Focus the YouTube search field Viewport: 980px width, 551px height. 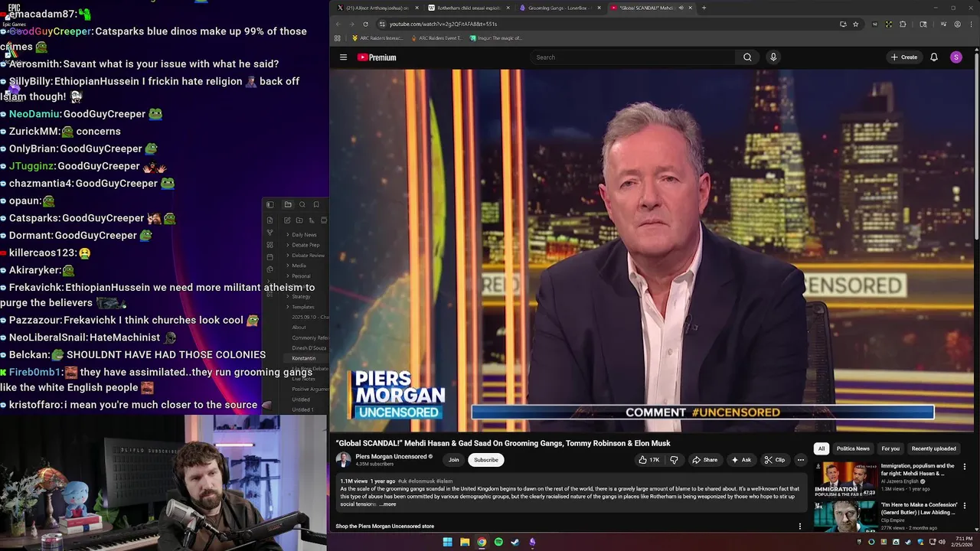632,57
